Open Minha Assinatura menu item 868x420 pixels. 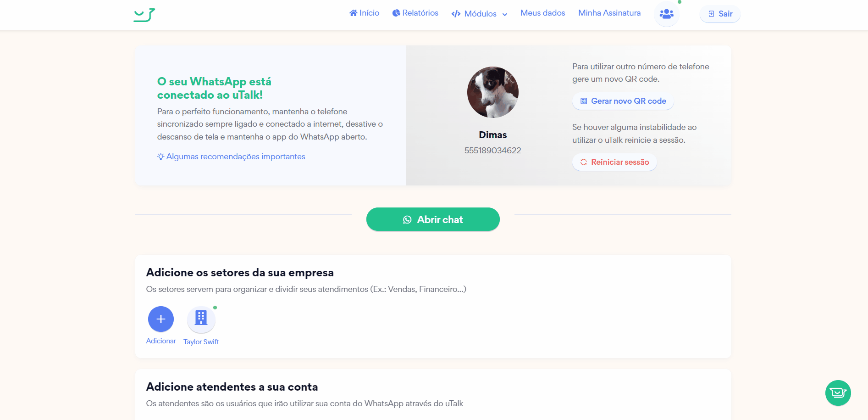(609, 13)
